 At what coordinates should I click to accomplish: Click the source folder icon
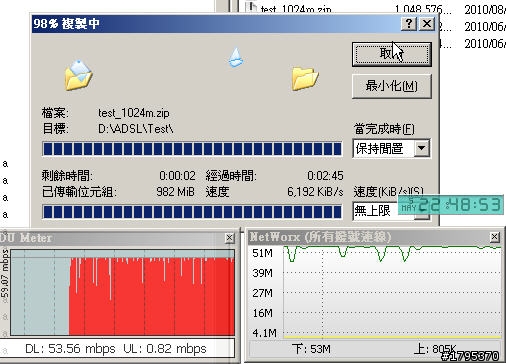pos(78,76)
